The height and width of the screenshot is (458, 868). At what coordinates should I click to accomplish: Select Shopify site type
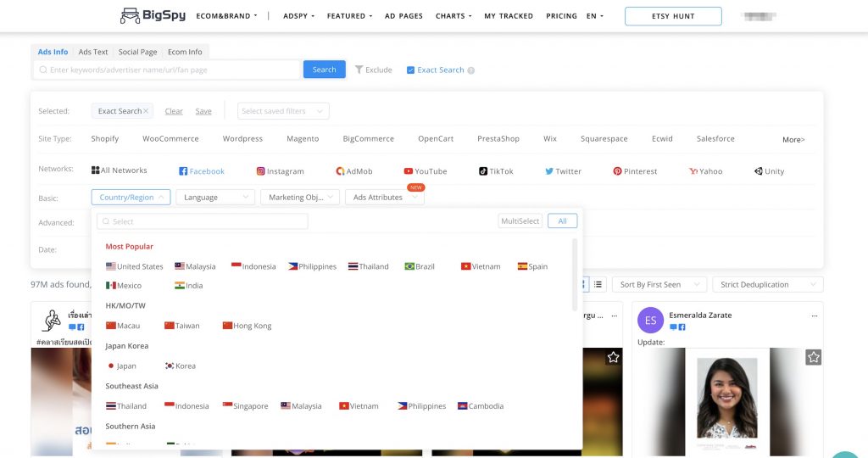pyautogui.click(x=104, y=138)
